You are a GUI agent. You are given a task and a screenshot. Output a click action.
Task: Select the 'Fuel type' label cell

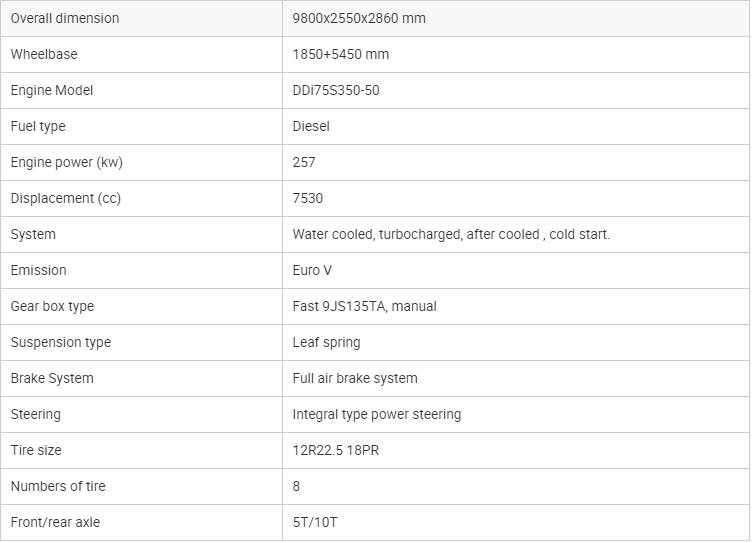click(x=38, y=126)
